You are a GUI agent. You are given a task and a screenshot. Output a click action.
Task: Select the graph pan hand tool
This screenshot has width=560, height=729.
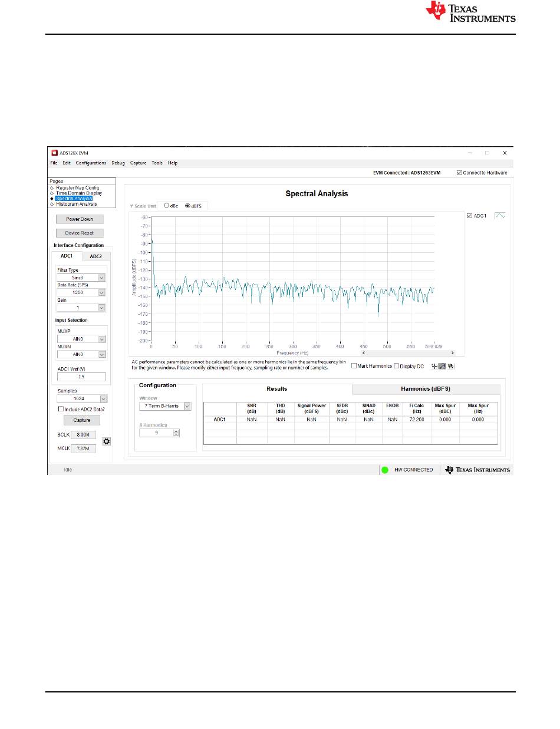(x=450, y=366)
